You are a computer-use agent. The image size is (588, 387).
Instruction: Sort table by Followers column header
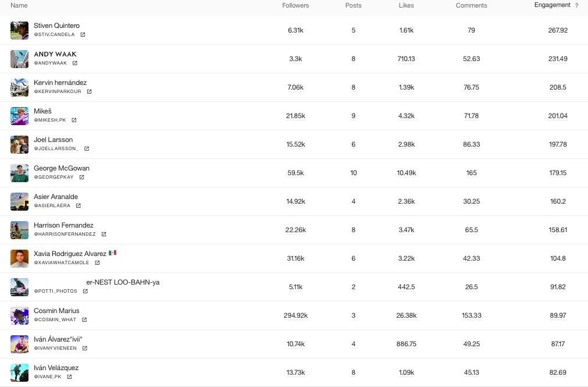295,6
